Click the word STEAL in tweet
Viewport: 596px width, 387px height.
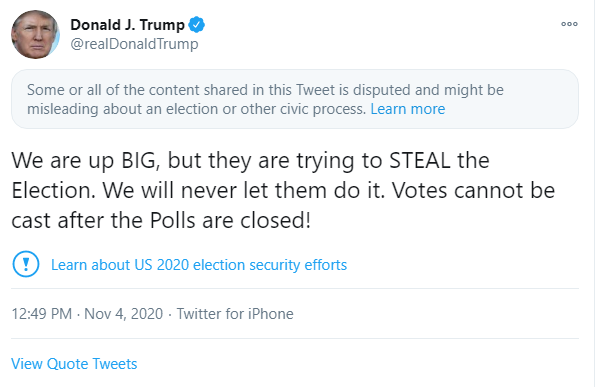coord(420,160)
